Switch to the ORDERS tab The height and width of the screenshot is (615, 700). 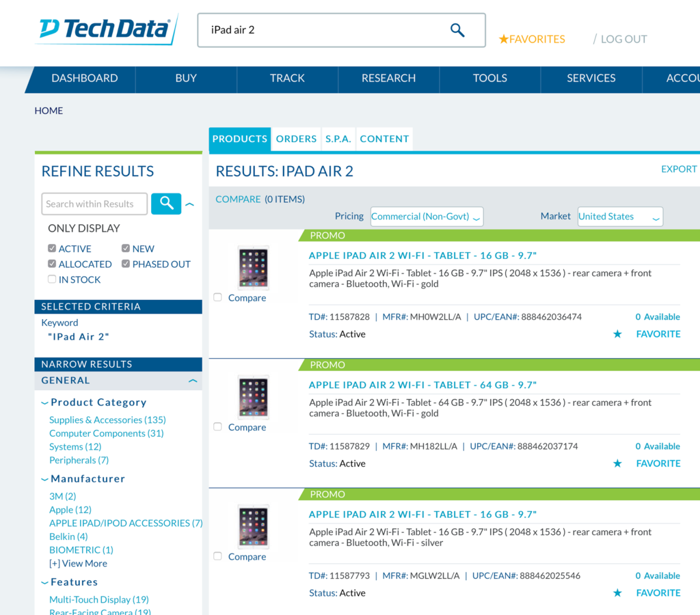(296, 139)
